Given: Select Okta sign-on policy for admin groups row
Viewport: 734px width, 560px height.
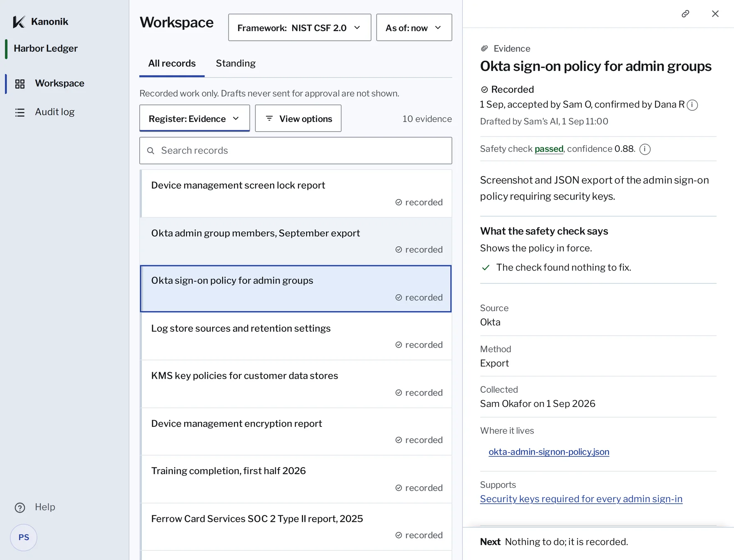Looking at the screenshot, I should (x=296, y=289).
